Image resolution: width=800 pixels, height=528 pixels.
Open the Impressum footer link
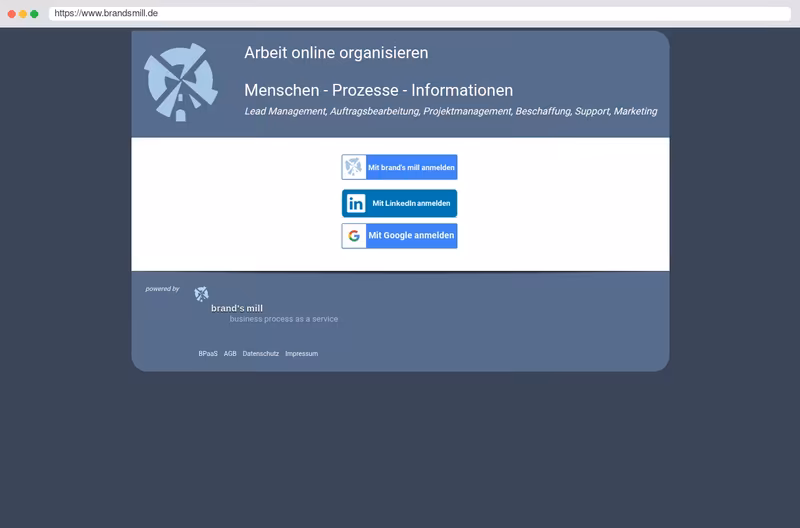tap(302, 354)
